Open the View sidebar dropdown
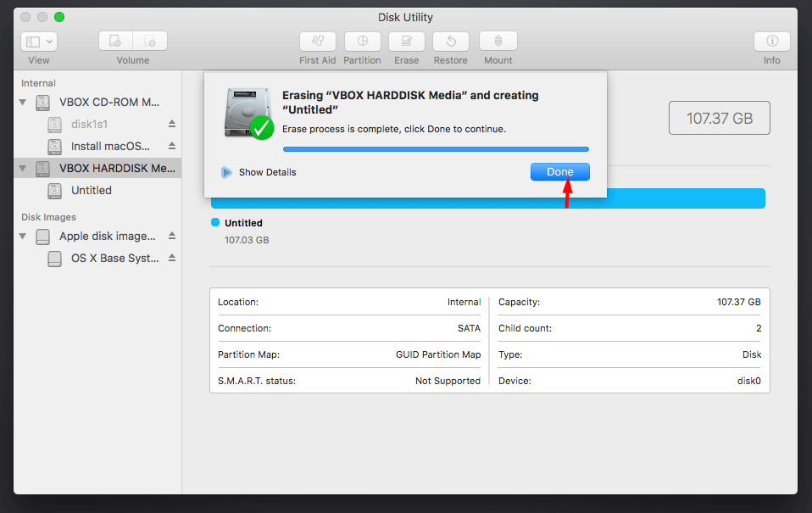 39,42
